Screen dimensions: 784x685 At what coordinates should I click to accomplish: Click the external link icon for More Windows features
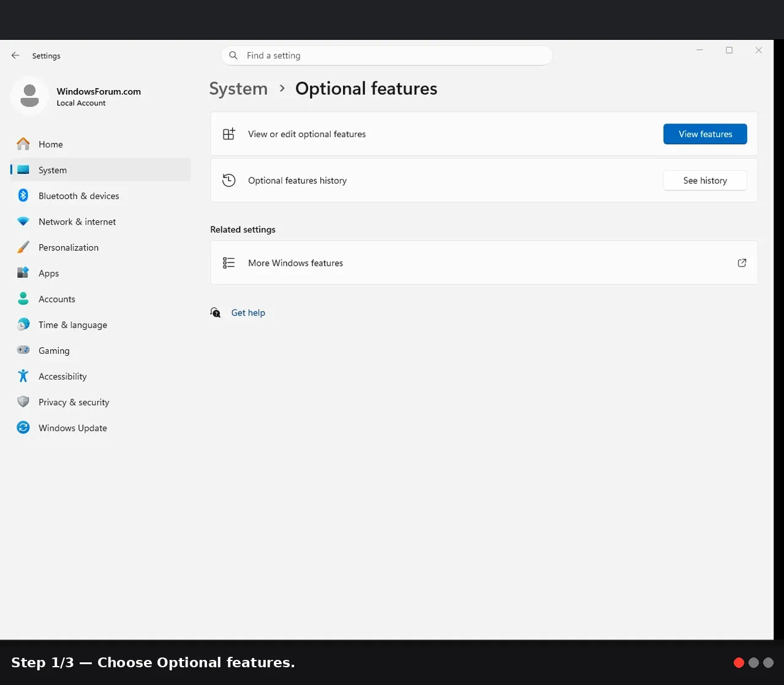(742, 263)
